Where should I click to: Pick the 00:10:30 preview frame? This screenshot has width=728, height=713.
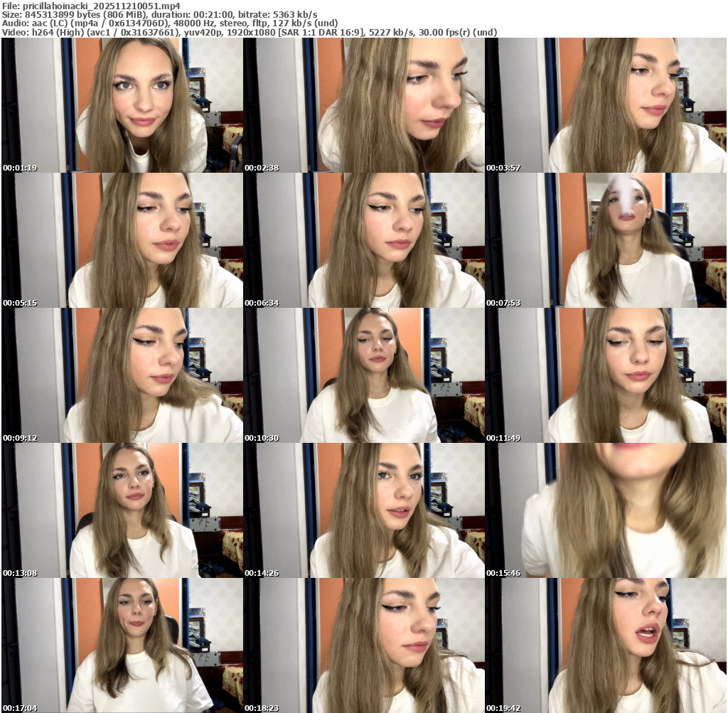[x=364, y=375]
